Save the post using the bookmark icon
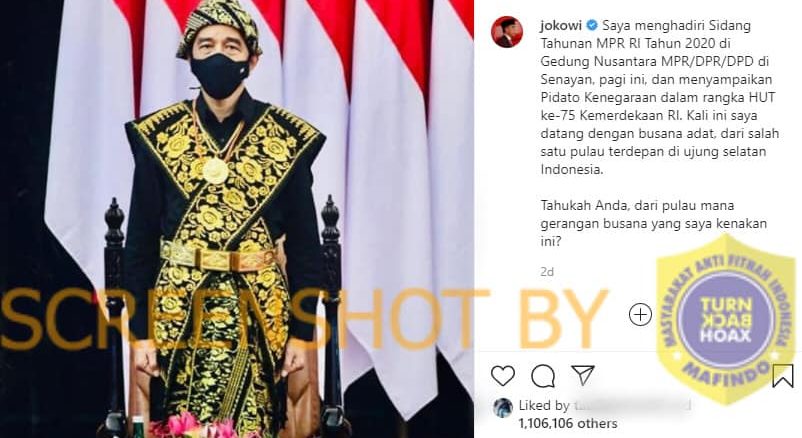This screenshot has width=802, height=438. click(783, 376)
